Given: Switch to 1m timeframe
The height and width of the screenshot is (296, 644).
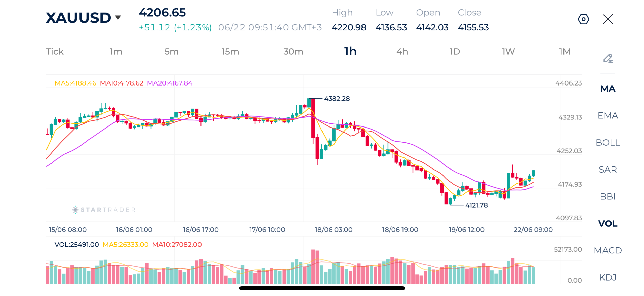Looking at the screenshot, I should click(x=115, y=51).
